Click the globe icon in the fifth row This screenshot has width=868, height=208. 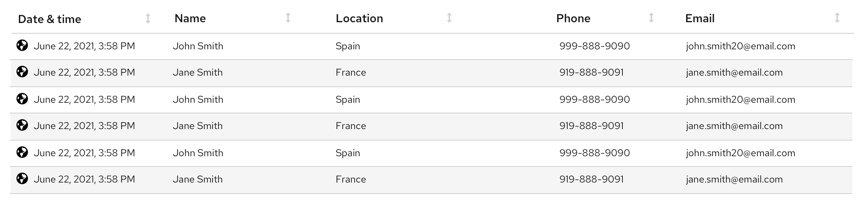tap(22, 152)
